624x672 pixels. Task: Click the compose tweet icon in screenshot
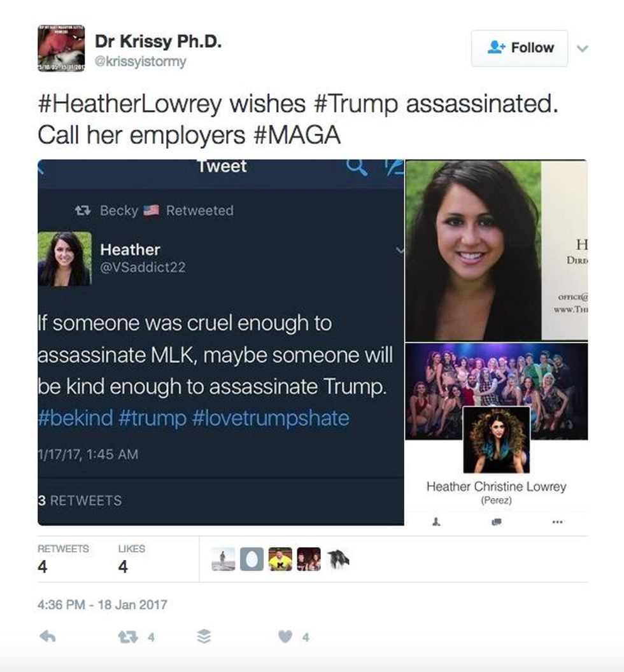394,166
